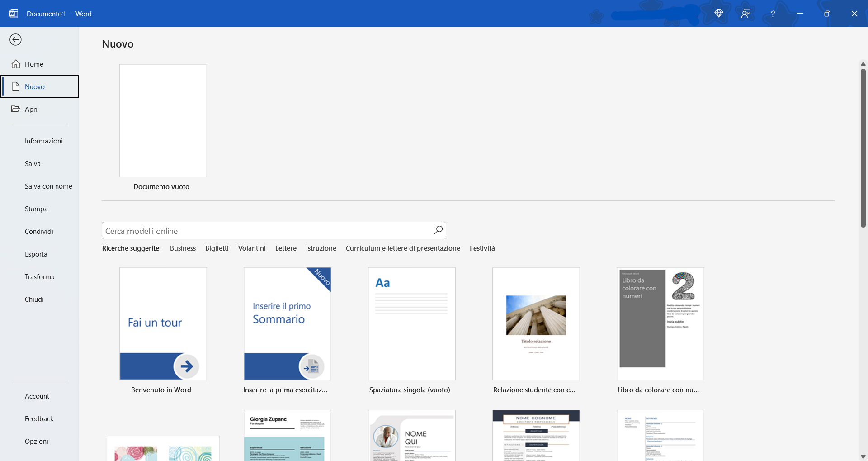The image size is (868, 461).
Task: Click the premium diamond icon in title bar
Action: coord(719,14)
